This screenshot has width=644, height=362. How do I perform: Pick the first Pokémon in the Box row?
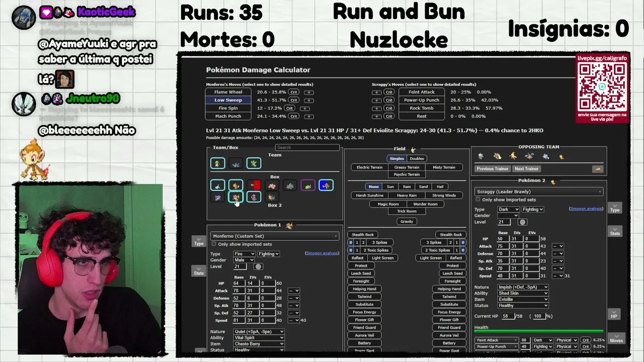218,186
